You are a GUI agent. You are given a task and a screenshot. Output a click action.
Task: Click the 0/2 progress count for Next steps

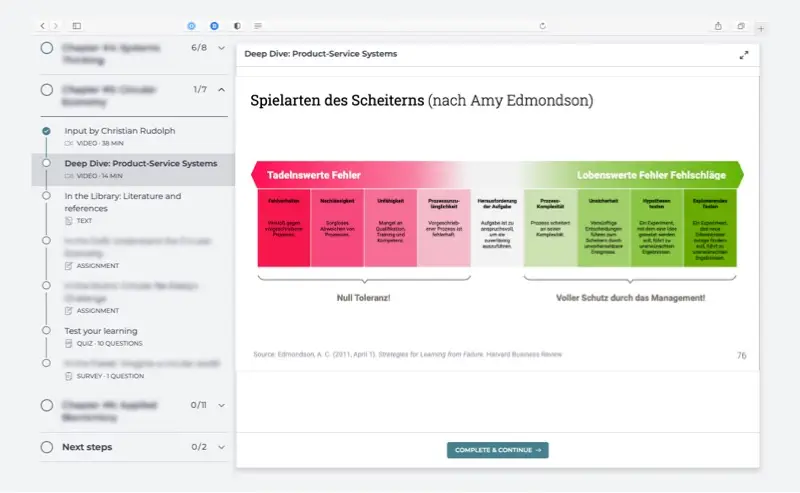pos(199,447)
